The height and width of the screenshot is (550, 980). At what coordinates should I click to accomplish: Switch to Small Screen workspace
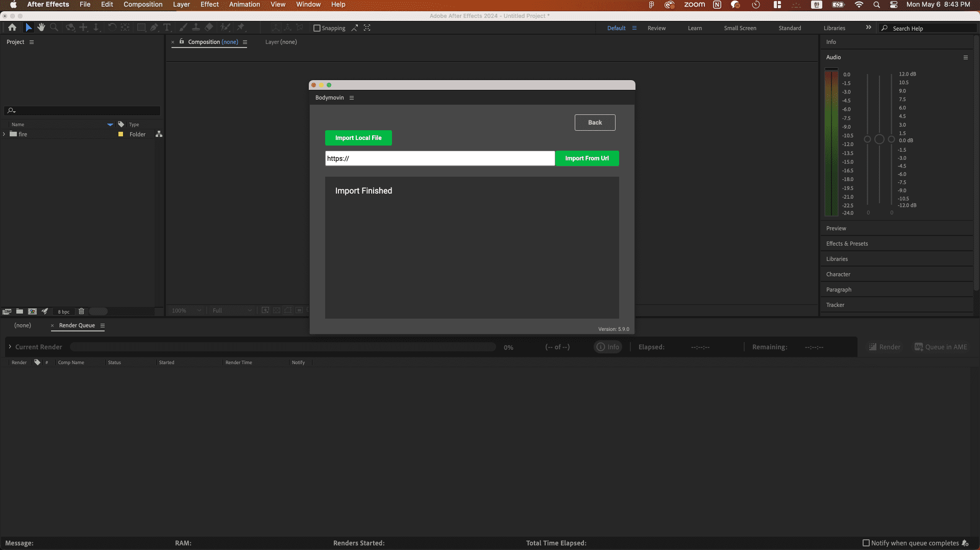(x=740, y=28)
